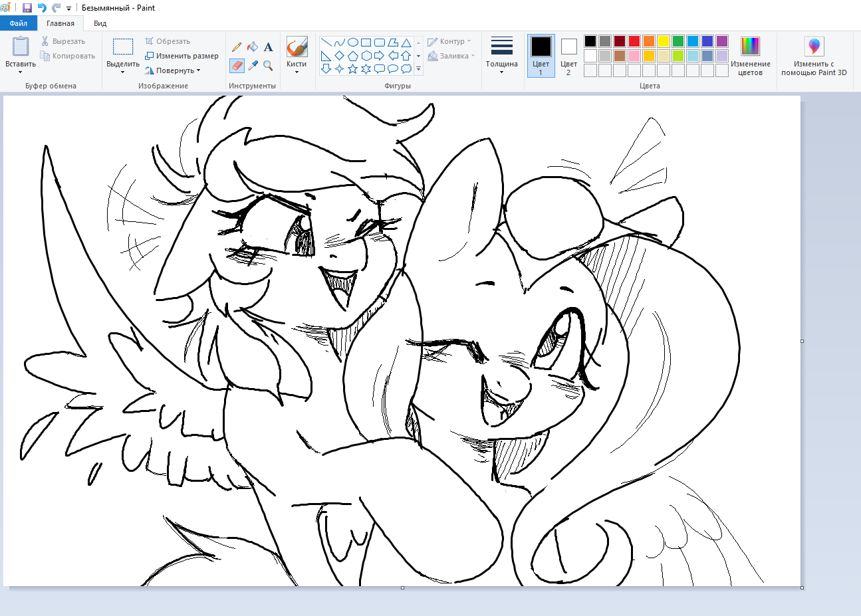Choose the Pentagon shape
The image size is (861, 616).
pos(353,56)
